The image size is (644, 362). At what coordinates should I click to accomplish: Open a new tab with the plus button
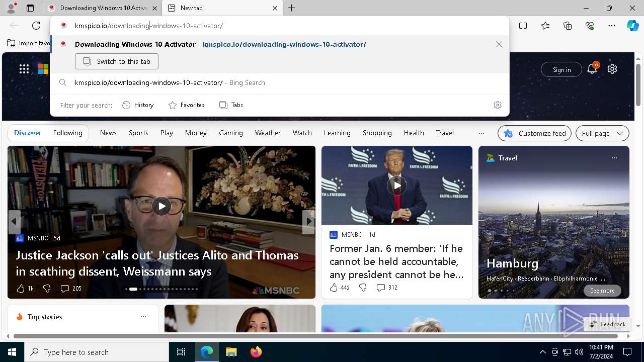(x=292, y=8)
